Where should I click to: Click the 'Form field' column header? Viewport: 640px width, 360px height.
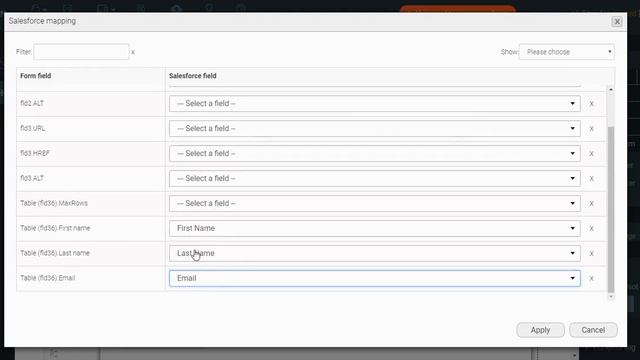tap(36, 76)
